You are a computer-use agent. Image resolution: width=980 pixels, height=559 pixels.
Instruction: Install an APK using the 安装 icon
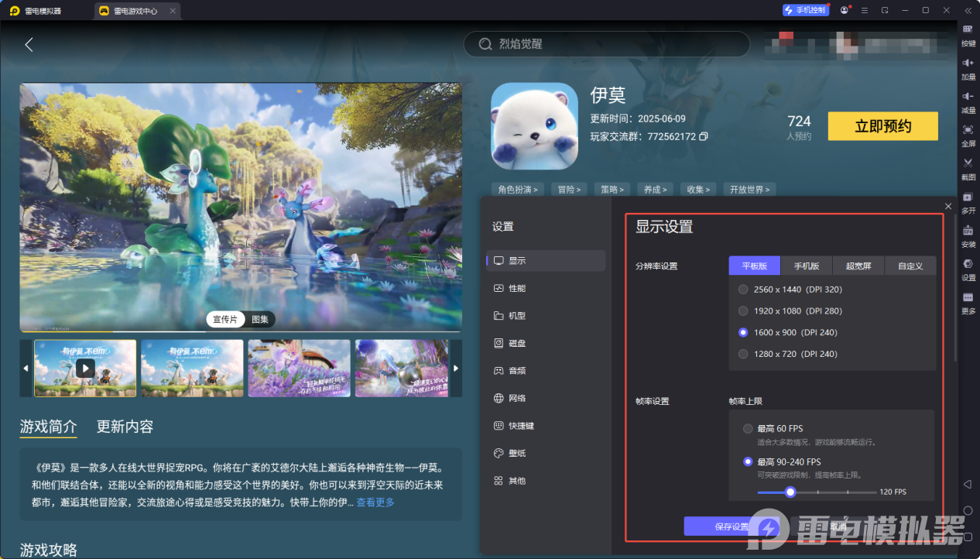pos(968,236)
